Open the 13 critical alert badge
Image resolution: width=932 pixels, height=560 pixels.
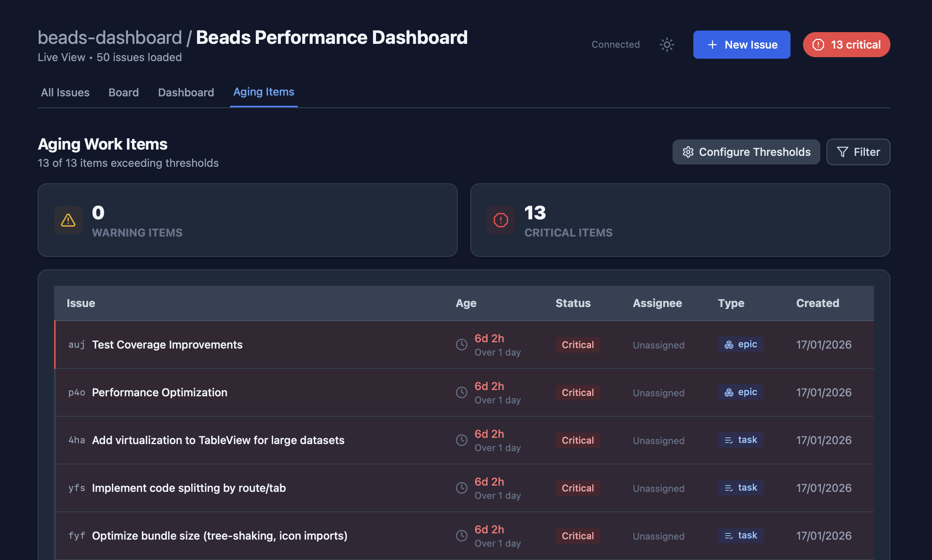point(846,45)
